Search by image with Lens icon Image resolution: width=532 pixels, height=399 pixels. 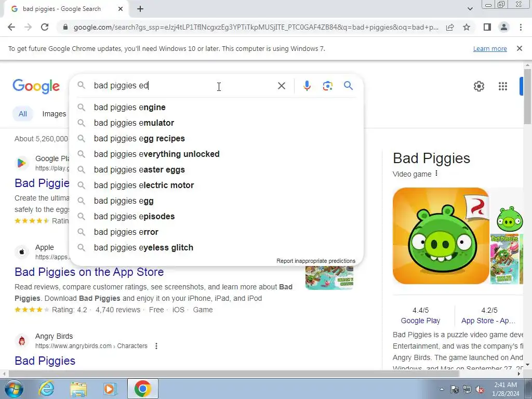[327, 86]
